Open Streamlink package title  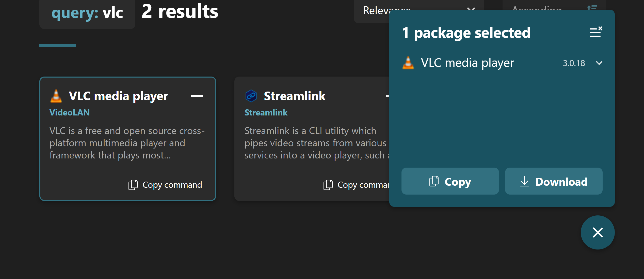point(295,96)
